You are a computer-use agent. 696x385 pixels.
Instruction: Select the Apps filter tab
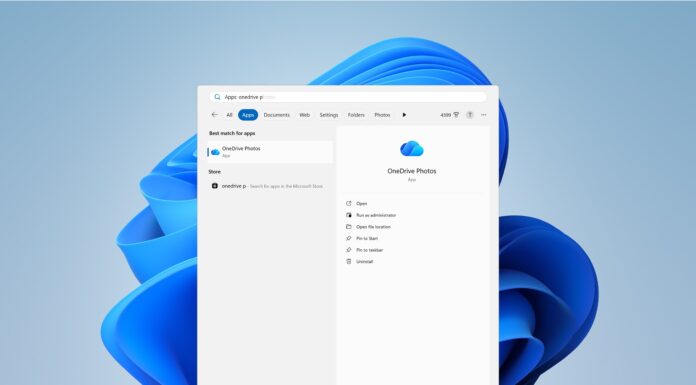[x=248, y=115]
